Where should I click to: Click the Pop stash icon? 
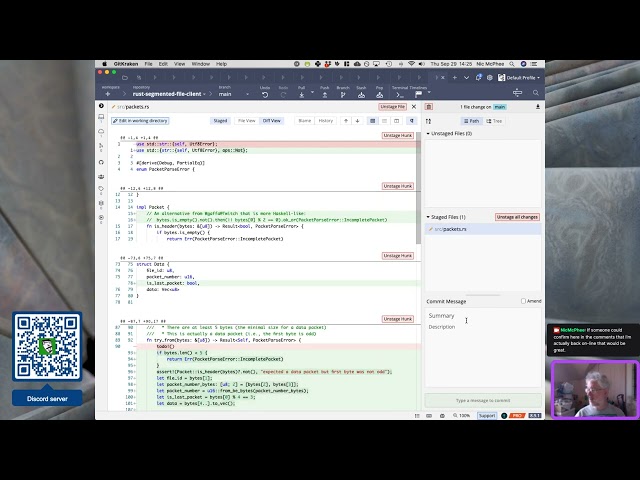pyautogui.click(x=380, y=95)
